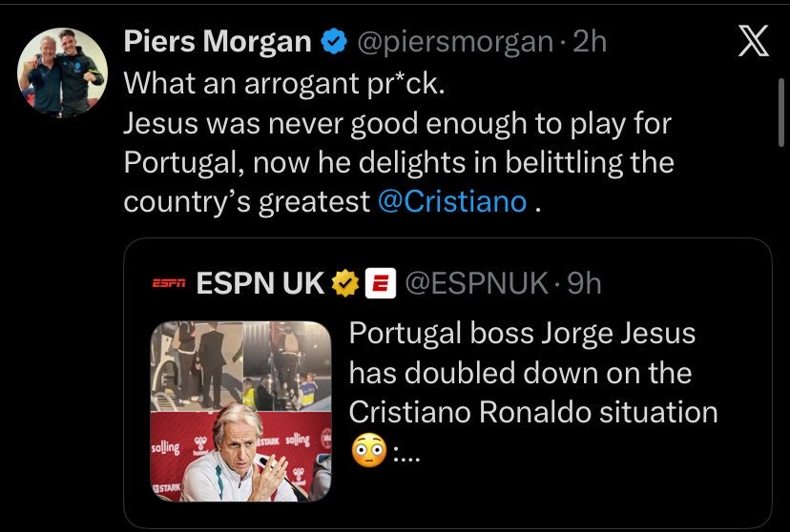Screen dimensions: 790x532
Task: Click the vertical scrollbar thumb
Action: 780,112
